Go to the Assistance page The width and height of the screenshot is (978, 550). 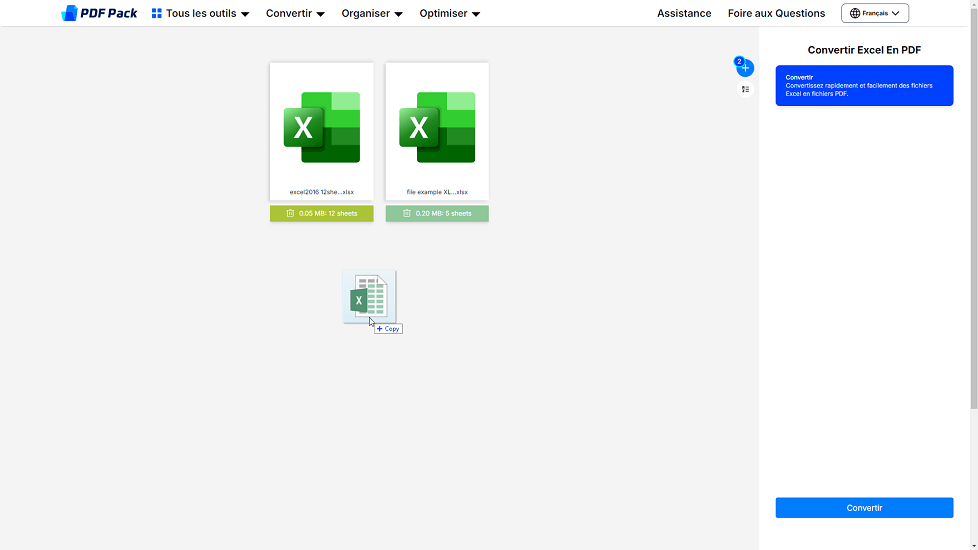(684, 13)
